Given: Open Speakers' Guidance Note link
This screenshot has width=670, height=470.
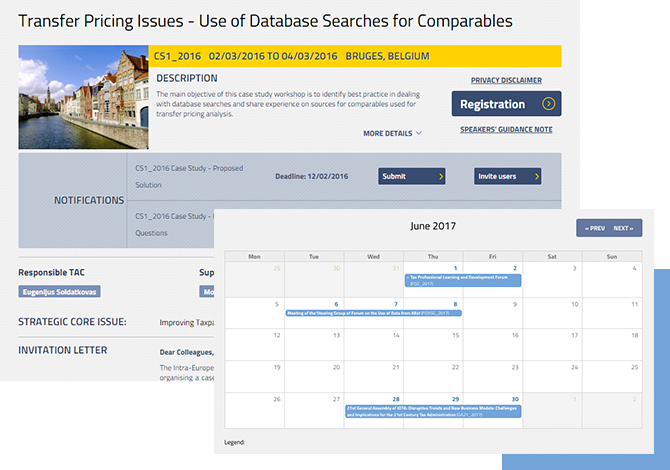Looking at the screenshot, I should pos(506,129).
